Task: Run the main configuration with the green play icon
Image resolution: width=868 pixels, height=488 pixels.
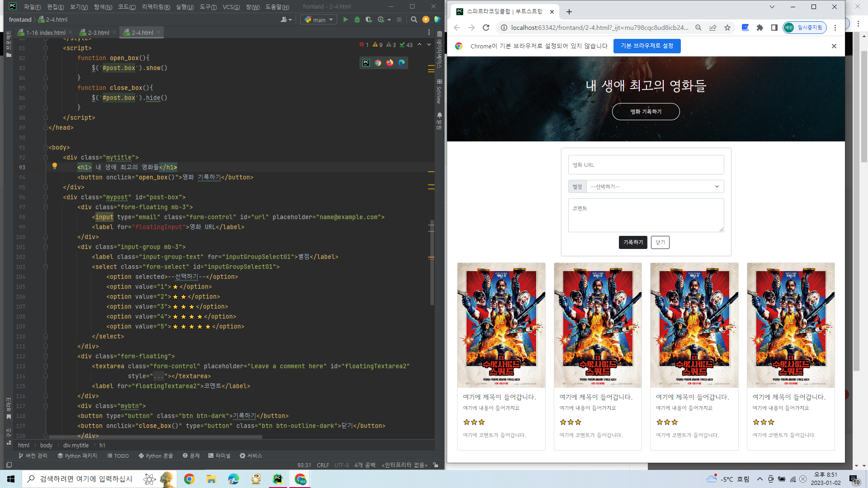Action: pyautogui.click(x=345, y=19)
